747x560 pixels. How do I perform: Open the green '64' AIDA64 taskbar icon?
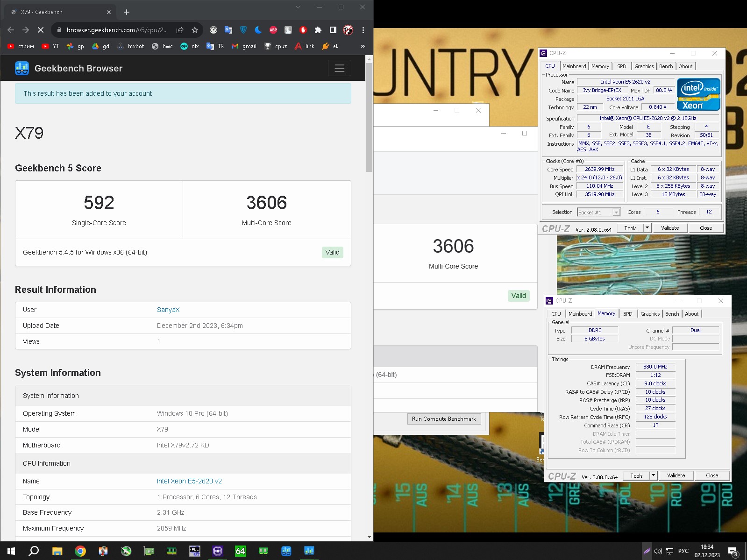[x=240, y=551]
